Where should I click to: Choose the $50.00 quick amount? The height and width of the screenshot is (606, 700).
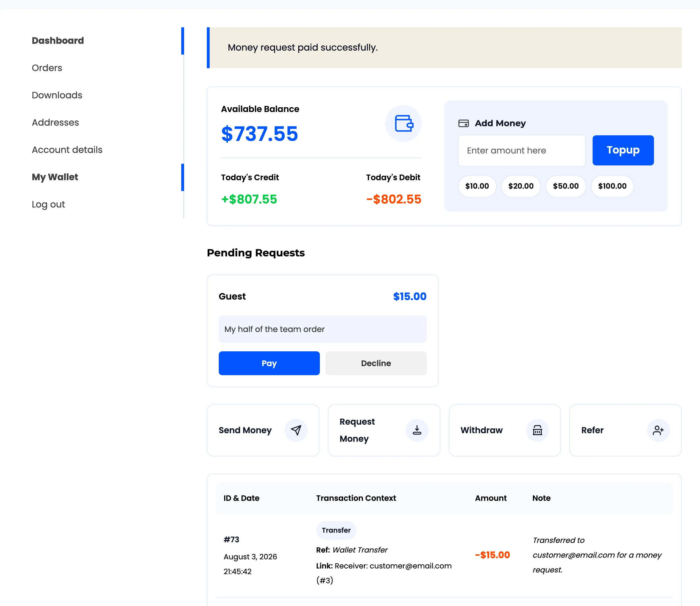(565, 186)
